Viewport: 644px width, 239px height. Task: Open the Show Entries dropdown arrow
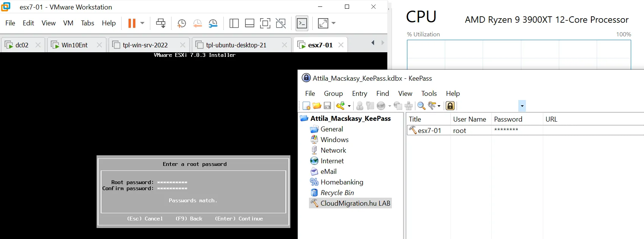pos(439,106)
